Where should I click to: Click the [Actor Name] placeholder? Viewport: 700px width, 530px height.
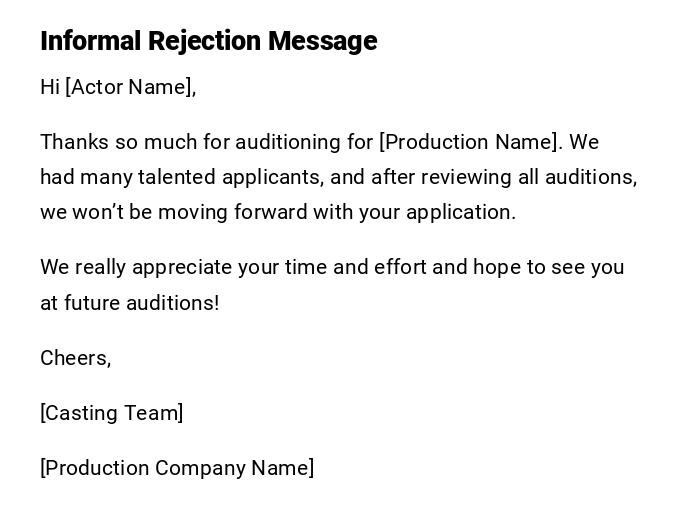click(x=128, y=87)
